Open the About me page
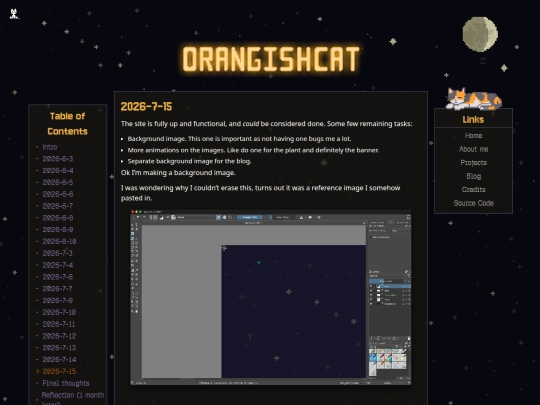 474,149
